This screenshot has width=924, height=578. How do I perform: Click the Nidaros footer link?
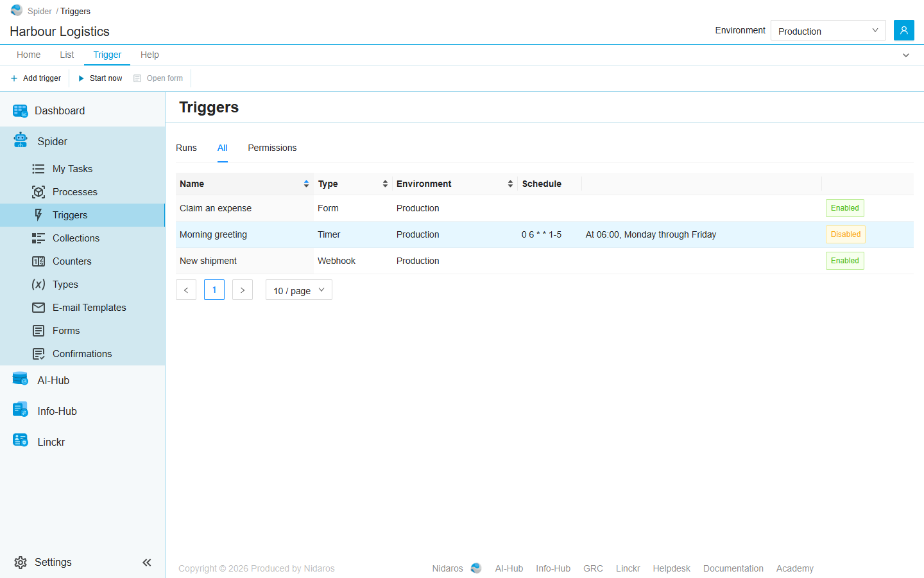[447, 568]
